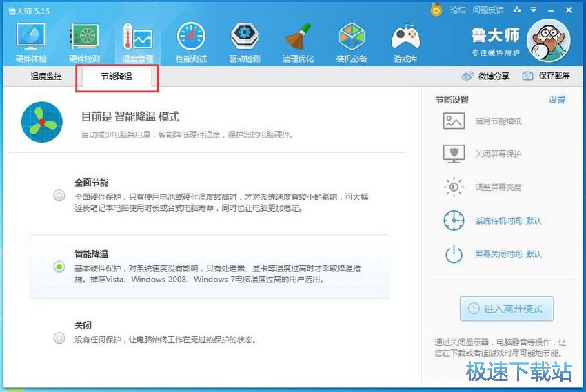Click the 鲁大师 avatar portrait
The width and height of the screenshot is (586, 392).
click(x=549, y=41)
